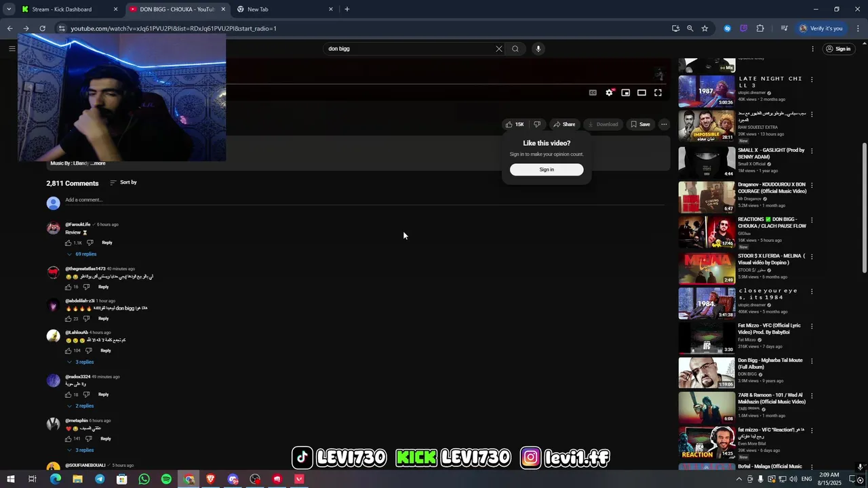868x488 pixels.
Task: Open the taskbar volume control
Action: [793, 479]
